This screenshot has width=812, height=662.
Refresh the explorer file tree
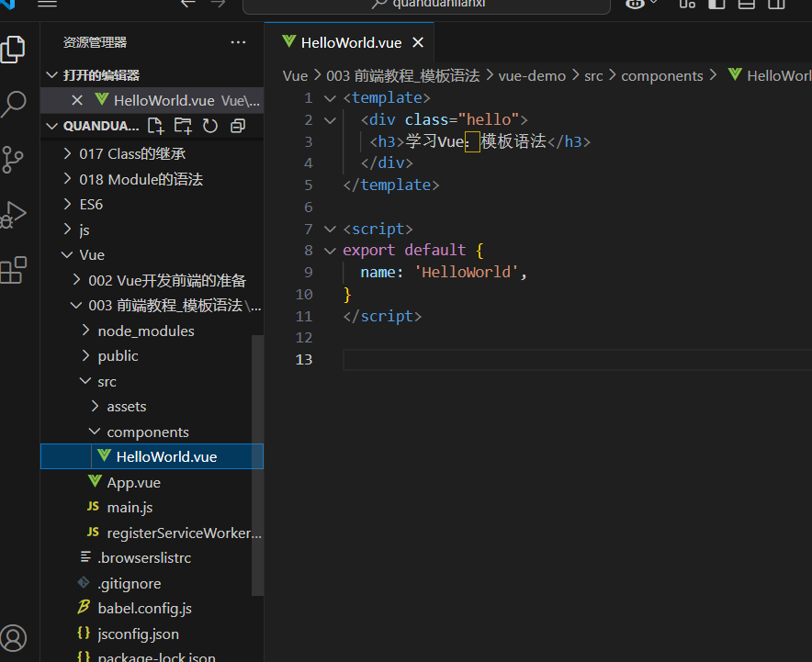click(x=210, y=126)
